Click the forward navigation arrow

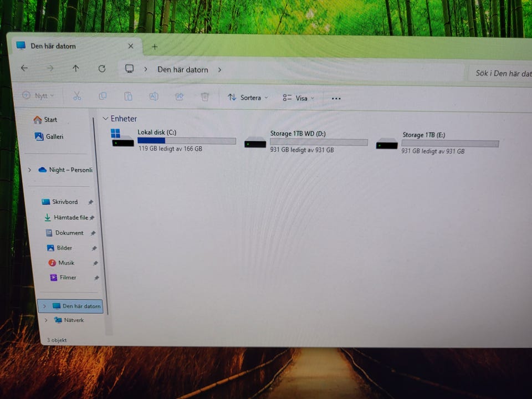[x=50, y=68]
